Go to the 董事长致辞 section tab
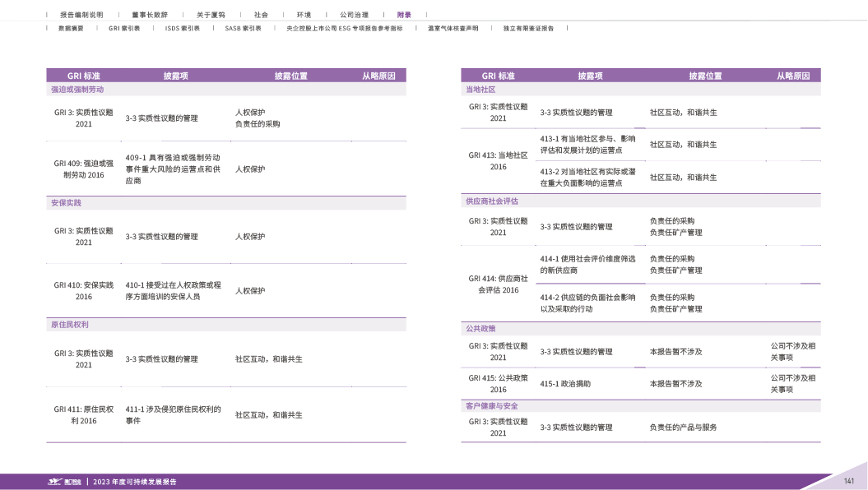The width and height of the screenshot is (868, 490). click(149, 15)
